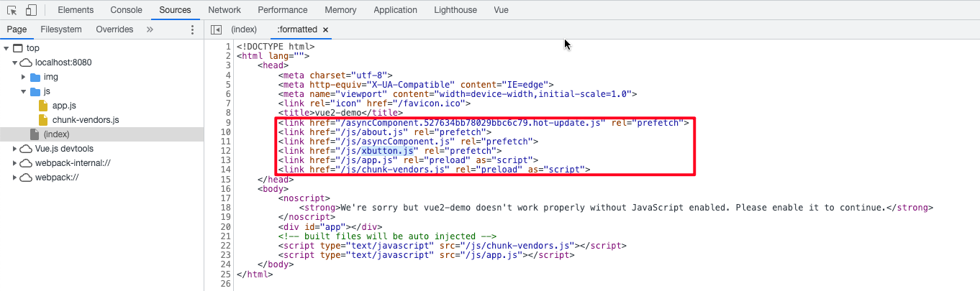Screen dimensions: 980x291
Task: Click the app.js file icon
Action: click(43, 106)
